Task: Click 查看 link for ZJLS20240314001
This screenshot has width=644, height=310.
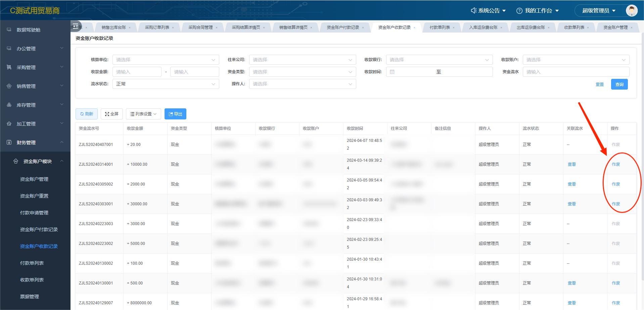Action: (571, 164)
